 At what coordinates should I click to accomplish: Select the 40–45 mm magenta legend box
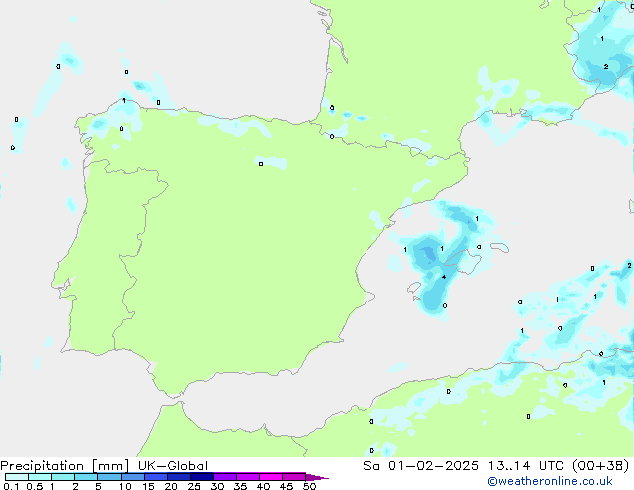271,477
